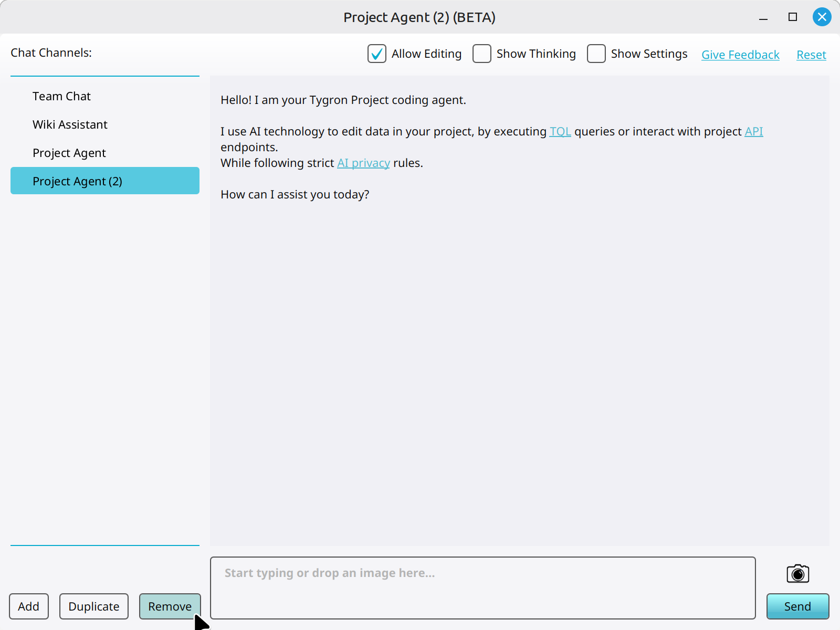Close the Project Agent window

822,17
